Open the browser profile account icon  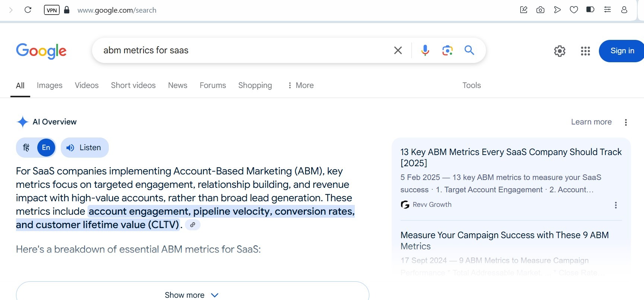[x=624, y=10]
